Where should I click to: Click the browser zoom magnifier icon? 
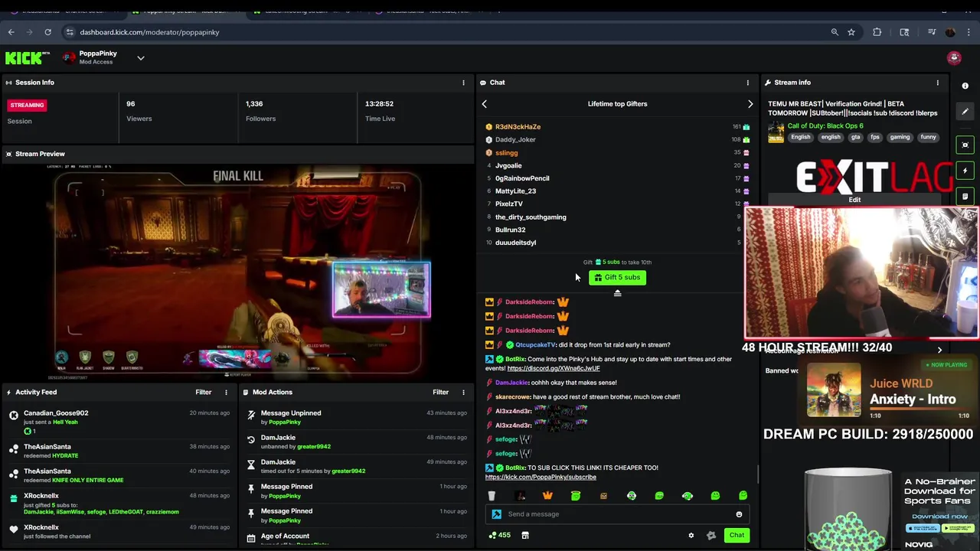click(835, 32)
